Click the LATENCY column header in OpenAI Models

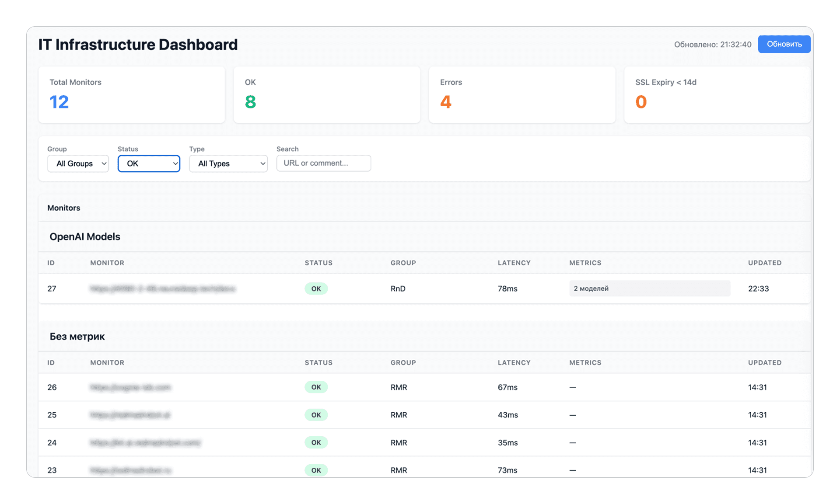[x=514, y=263]
